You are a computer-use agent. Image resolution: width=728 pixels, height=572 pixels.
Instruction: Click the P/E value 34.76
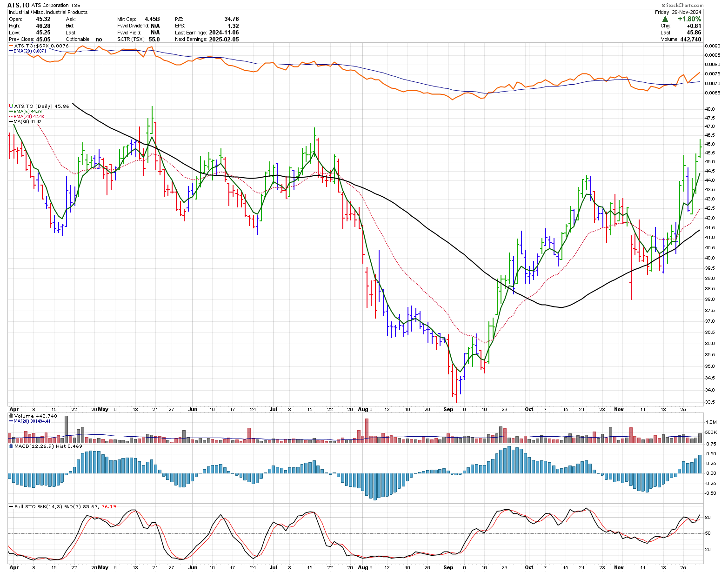[232, 19]
